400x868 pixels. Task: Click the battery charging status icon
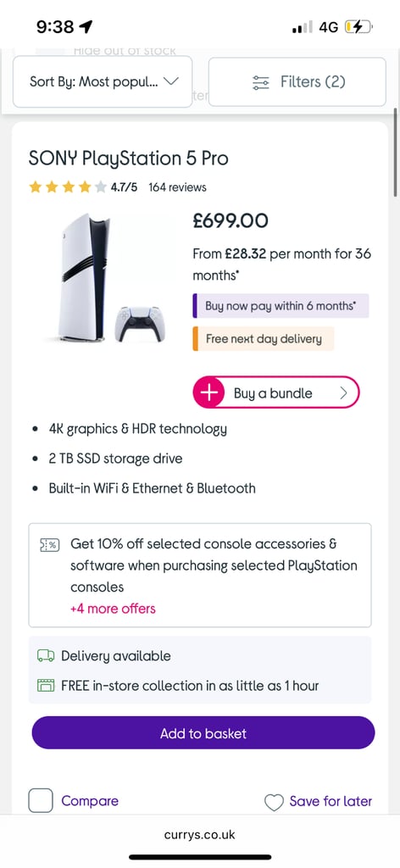tap(358, 26)
